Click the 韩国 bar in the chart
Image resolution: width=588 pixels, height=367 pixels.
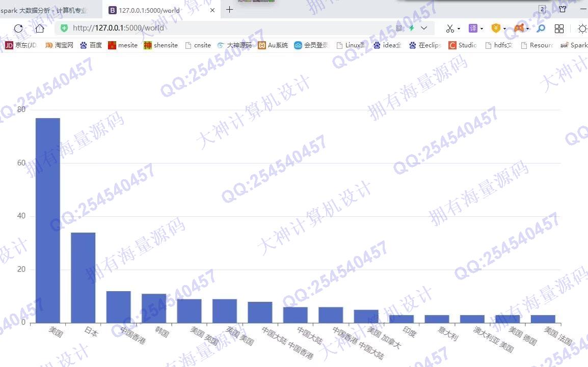click(x=154, y=308)
